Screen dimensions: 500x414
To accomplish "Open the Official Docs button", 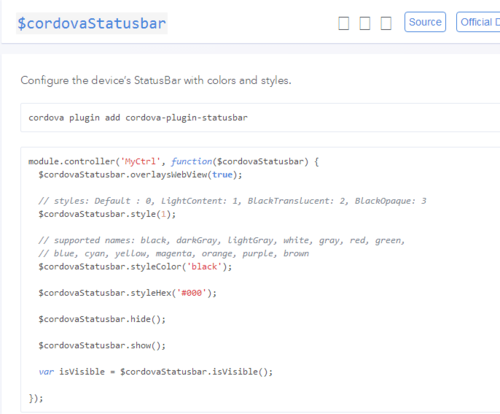I will 478,22.
